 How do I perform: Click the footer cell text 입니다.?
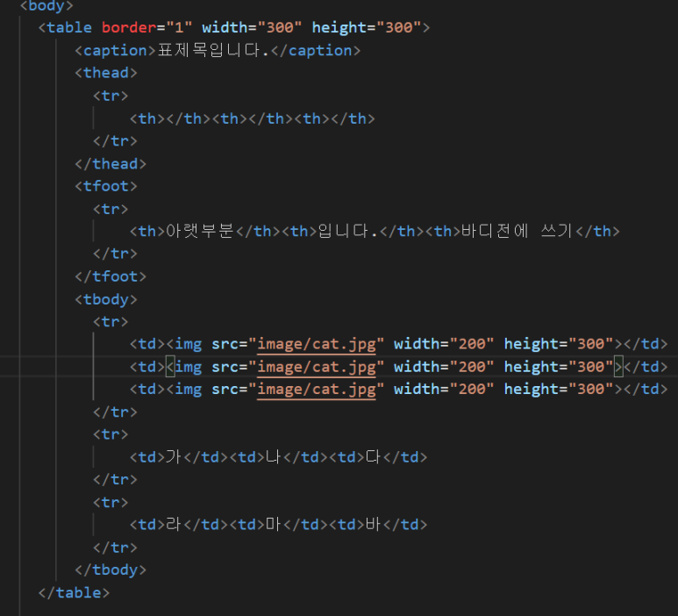pos(347,232)
